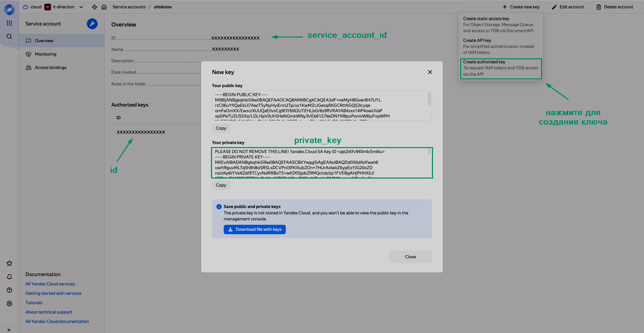Click the ID column header in Authorized keys
644x333 pixels.
tap(118, 118)
